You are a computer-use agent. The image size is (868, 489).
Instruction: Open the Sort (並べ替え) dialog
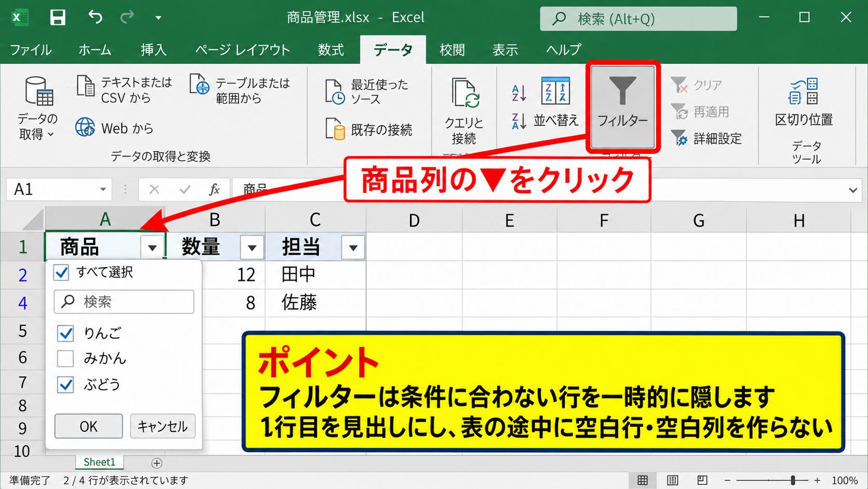(556, 102)
